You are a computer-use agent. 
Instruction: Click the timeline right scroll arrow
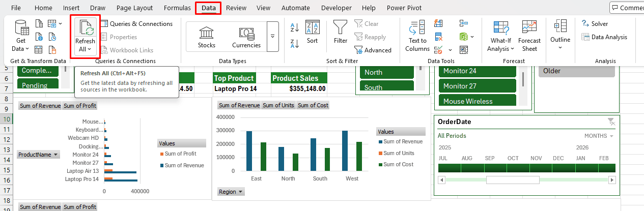coord(612,179)
